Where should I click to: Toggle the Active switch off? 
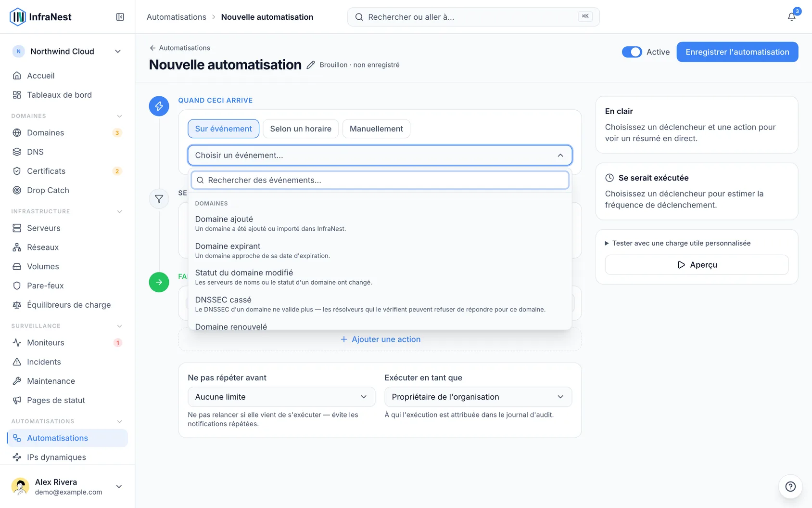632,52
